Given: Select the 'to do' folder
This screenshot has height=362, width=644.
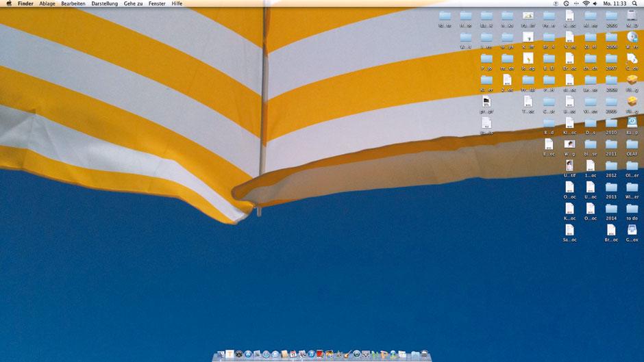Looking at the screenshot, I should click(632, 211).
